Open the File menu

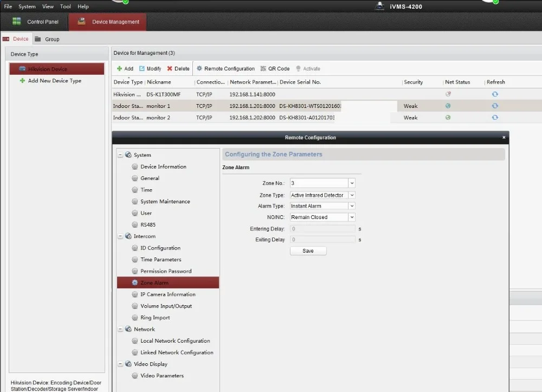point(8,6)
